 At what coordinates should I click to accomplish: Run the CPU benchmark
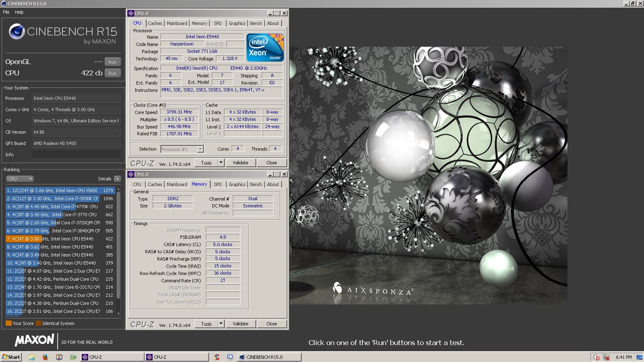[112, 73]
